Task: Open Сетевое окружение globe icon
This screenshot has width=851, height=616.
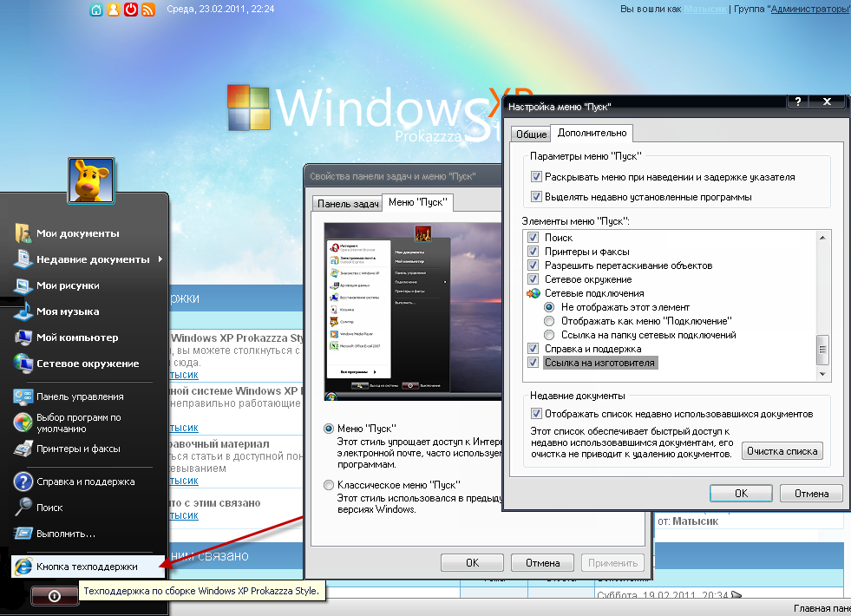Action: (23, 363)
